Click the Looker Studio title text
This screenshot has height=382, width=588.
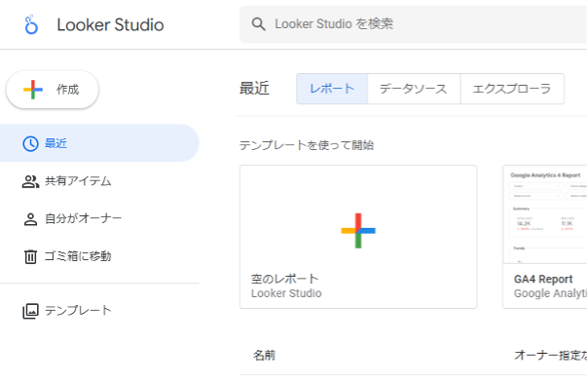coord(110,24)
